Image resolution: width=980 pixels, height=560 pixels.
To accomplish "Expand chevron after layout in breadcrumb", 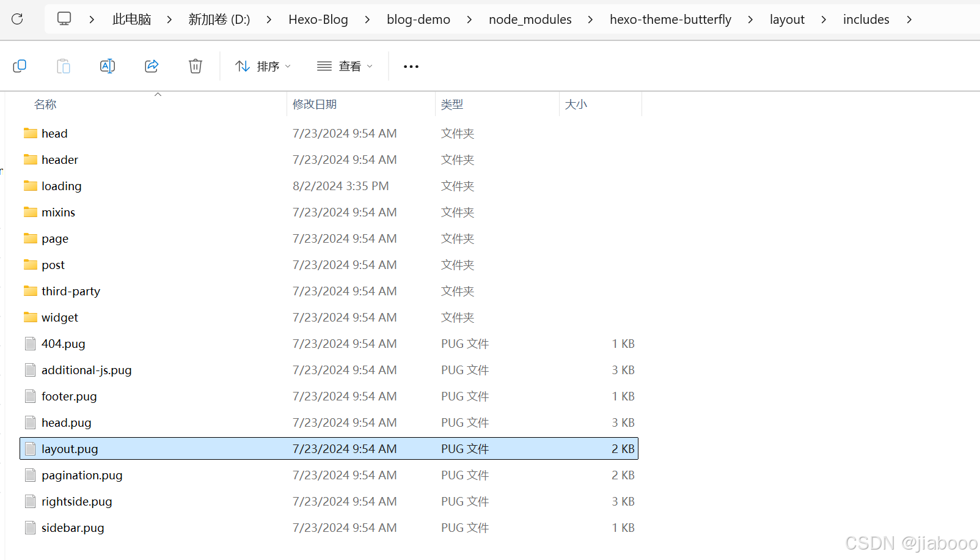I will pos(824,20).
